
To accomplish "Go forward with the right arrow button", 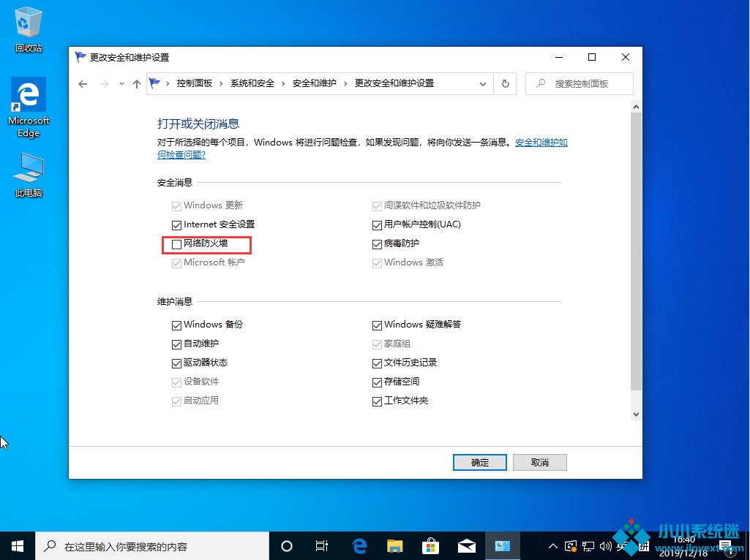I will click(x=105, y=84).
